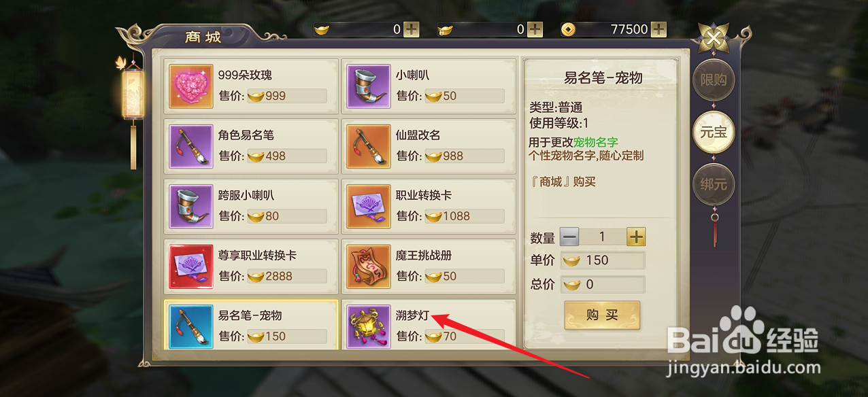
Task: Select the 仙盟改名 brush icon
Action: (368, 146)
